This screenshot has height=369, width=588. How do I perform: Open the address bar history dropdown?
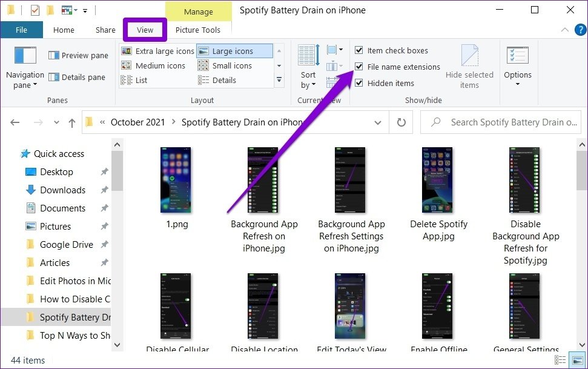point(378,122)
